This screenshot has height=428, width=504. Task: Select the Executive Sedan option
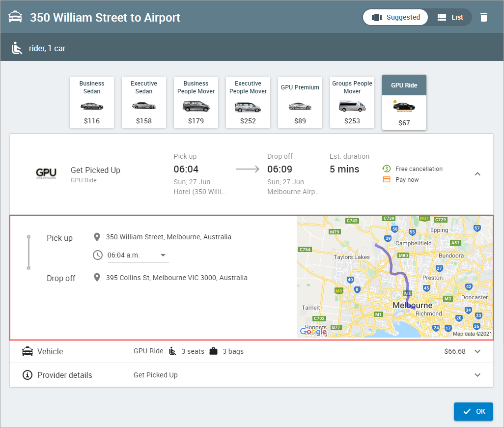144,102
